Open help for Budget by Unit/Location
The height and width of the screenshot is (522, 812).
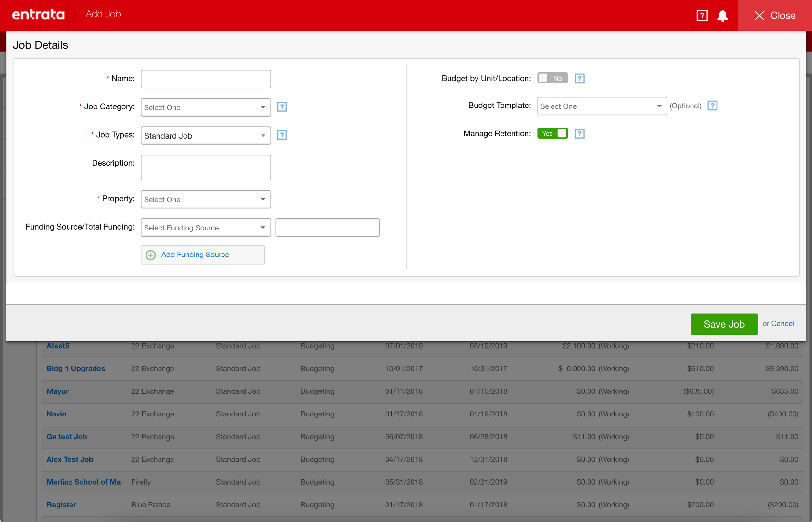point(579,79)
